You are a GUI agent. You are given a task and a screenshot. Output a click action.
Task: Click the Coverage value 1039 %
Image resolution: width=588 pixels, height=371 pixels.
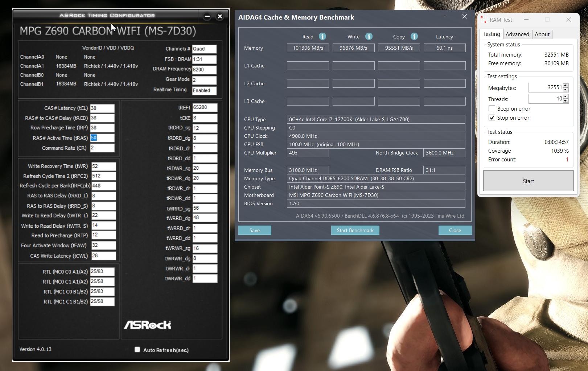coord(560,151)
